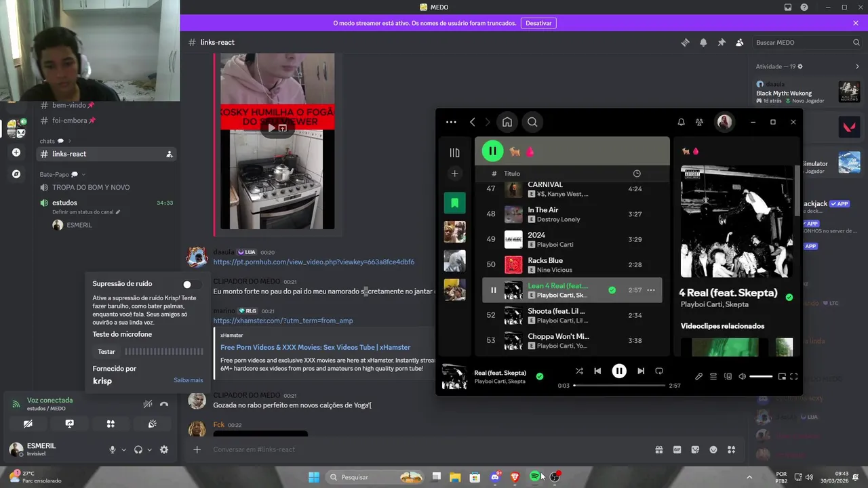Open Spotify search
Viewport: 868px width, 488px height.
532,122
